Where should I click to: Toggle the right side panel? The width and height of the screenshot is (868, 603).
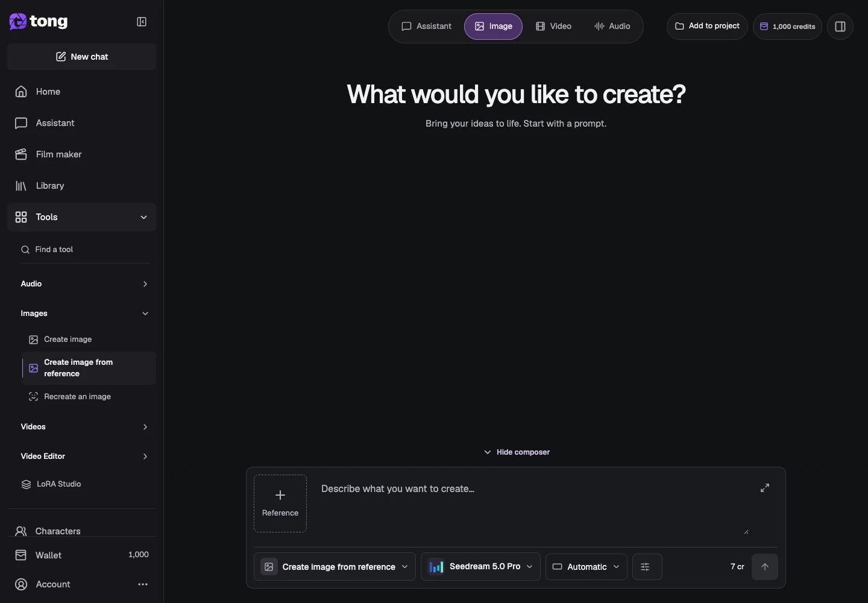pos(840,27)
